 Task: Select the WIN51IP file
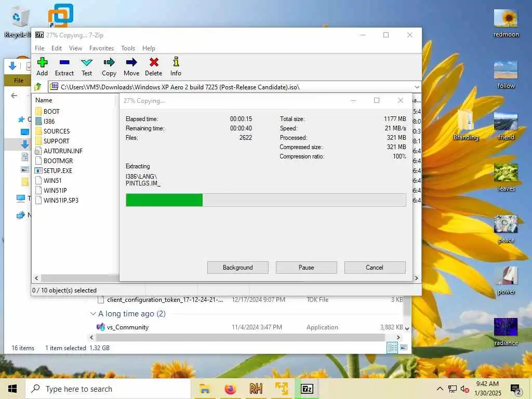tap(51, 190)
